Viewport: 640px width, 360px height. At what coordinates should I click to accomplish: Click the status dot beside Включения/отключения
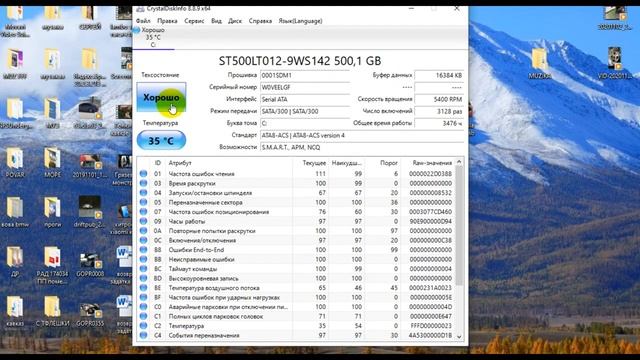tap(143, 240)
